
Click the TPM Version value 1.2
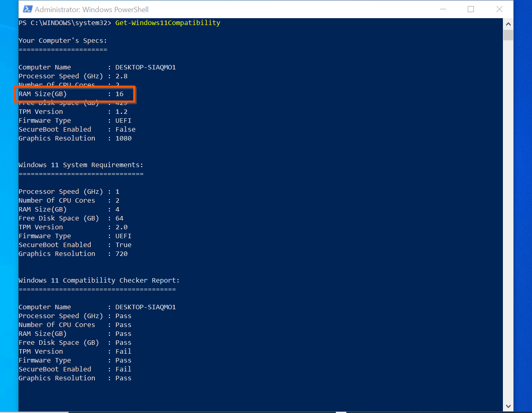point(121,112)
